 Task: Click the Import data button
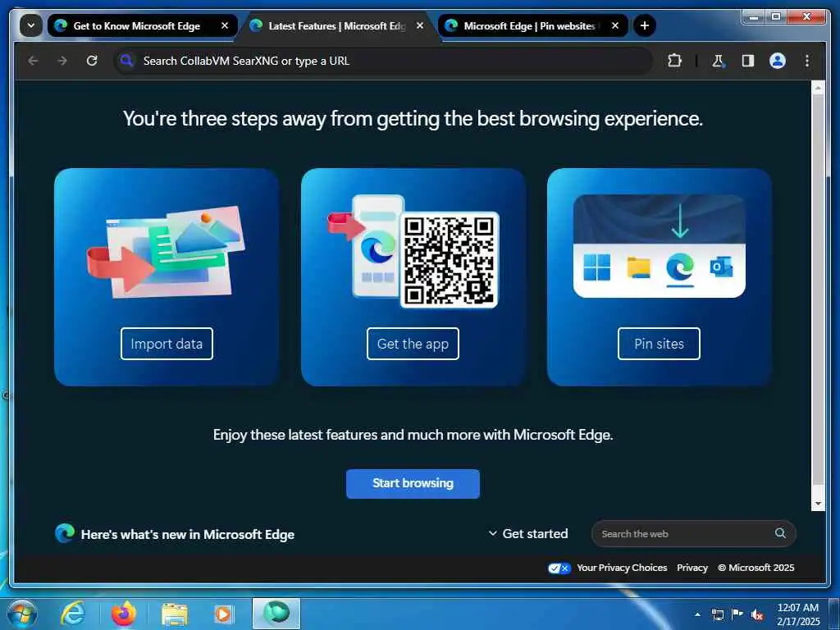tap(167, 344)
